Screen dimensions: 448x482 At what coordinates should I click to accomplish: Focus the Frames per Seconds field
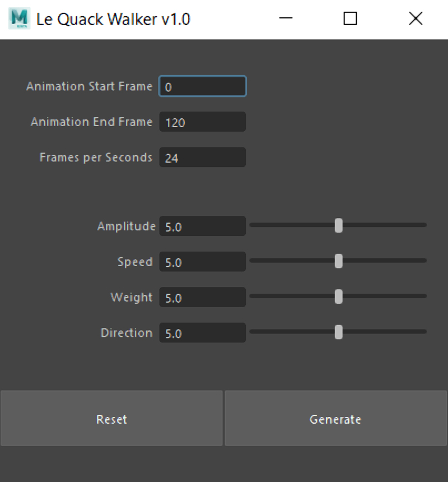[203, 157]
